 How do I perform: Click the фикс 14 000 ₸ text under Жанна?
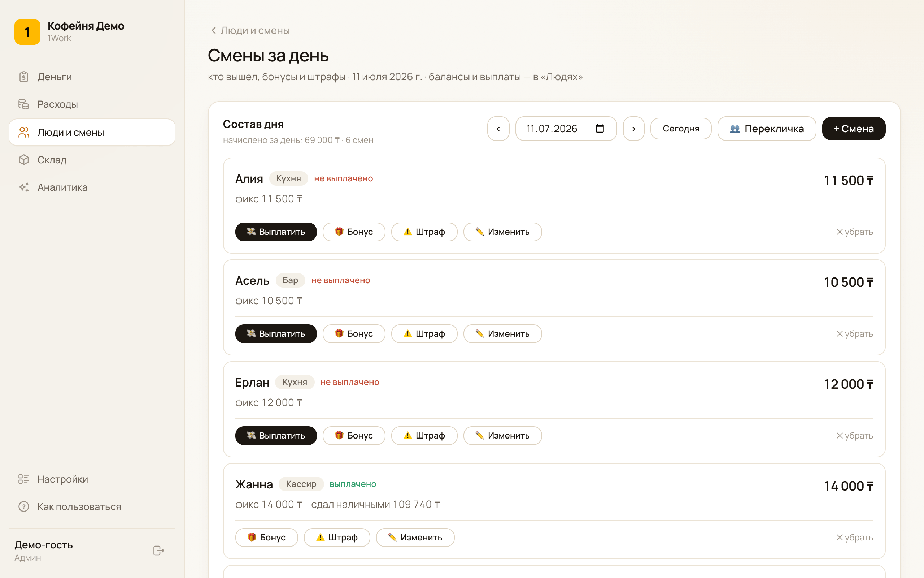click(269, 505)
